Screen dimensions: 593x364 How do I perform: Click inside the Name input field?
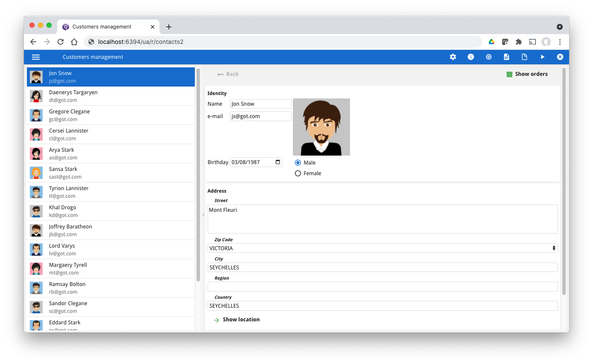[260, 104]
